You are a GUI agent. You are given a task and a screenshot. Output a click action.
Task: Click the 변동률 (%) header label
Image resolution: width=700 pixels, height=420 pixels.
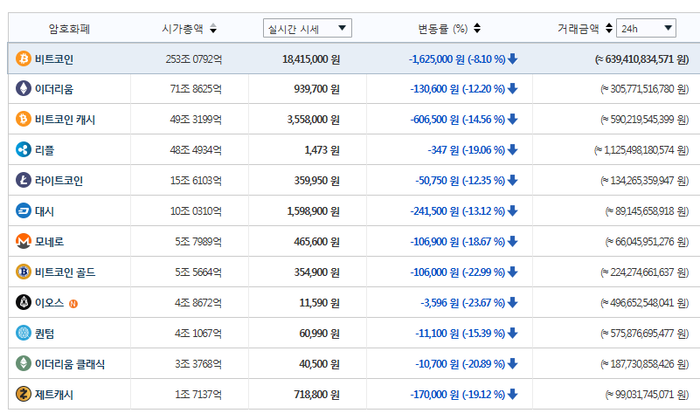[443, 29]
